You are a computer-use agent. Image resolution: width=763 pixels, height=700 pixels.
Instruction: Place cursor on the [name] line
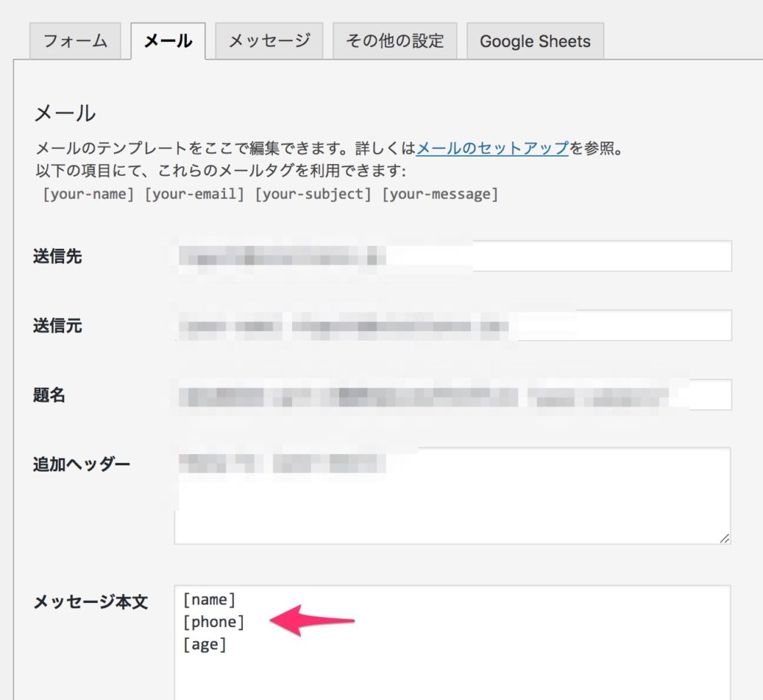(209, 599)
